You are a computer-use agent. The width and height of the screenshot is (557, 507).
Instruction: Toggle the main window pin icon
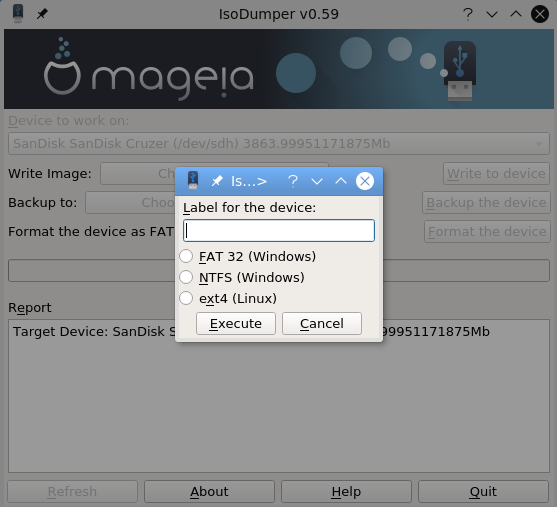coord(42,14)
